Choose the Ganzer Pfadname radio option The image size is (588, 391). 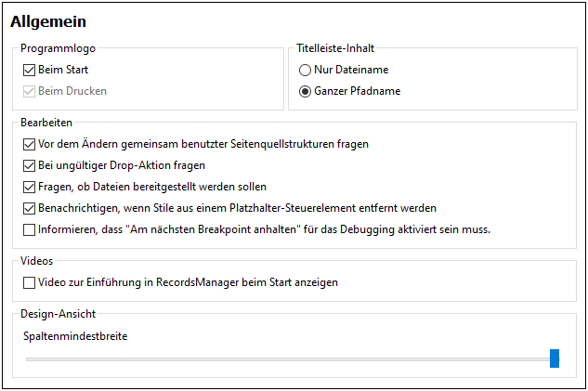(x=306, y=91)
